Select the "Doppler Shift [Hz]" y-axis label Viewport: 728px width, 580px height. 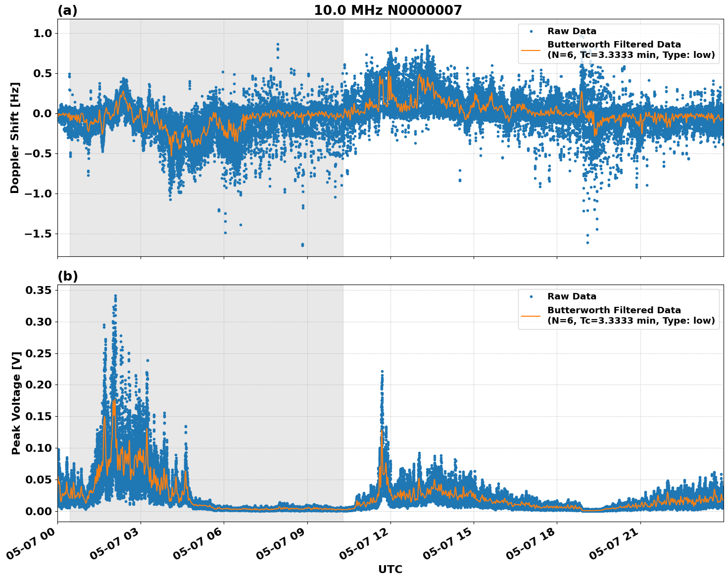(x=15, y=138)
